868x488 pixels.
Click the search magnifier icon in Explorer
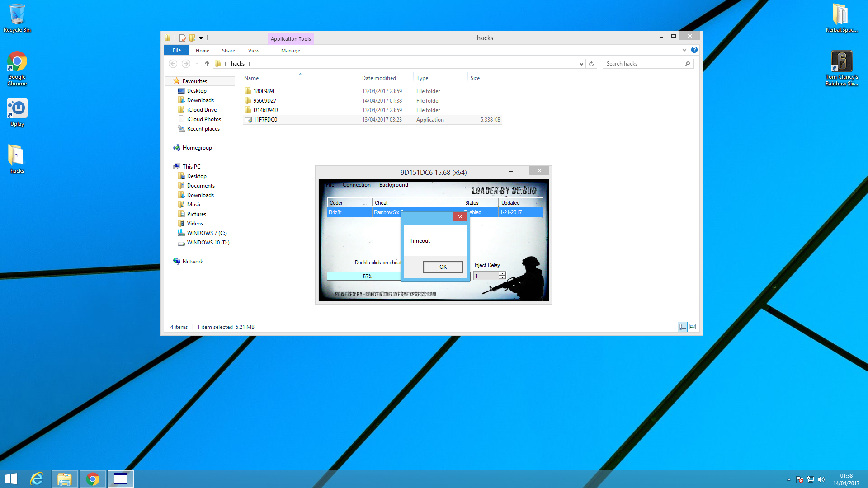(x=688, y=64)
